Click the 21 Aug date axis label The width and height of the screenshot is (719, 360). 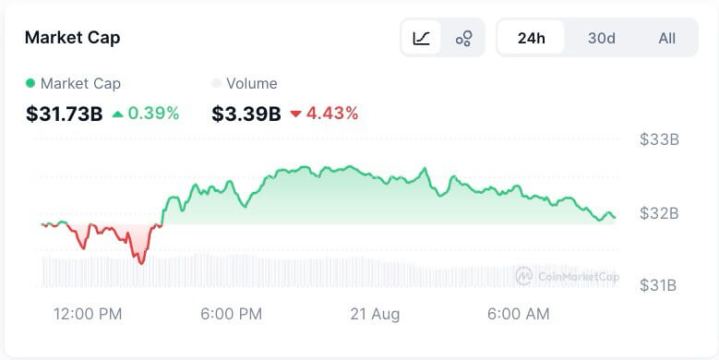pos(375,314)
